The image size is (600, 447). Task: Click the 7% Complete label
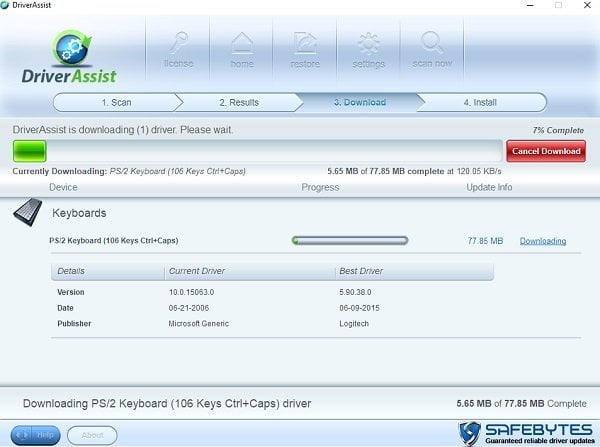(x=558, y=131)
